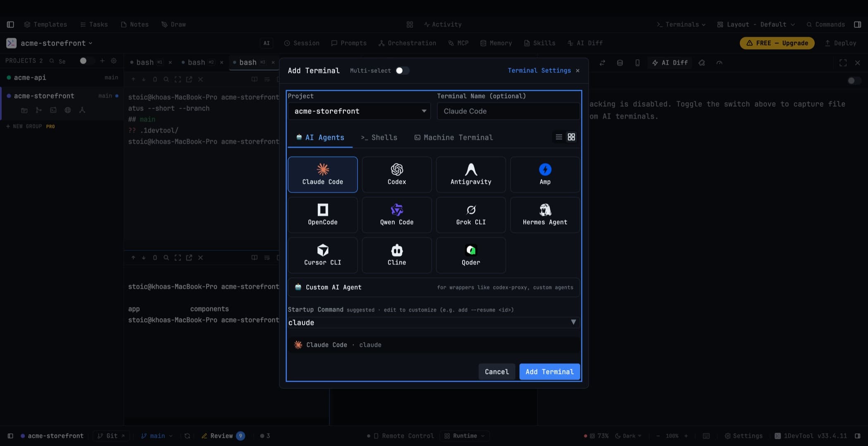Choose the Qwen Code agent card
This screenshot has width=868, height=446.
click(x=397, y=215)
